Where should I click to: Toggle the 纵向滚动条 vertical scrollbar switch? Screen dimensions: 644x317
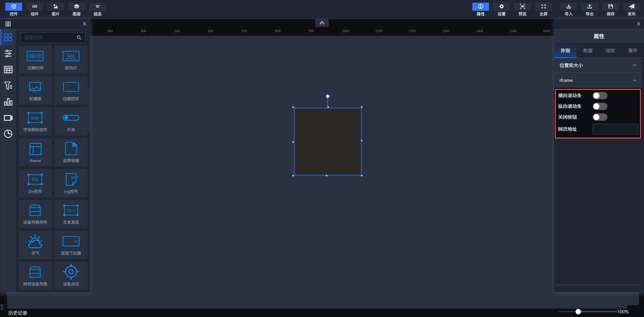click(600, 106)
